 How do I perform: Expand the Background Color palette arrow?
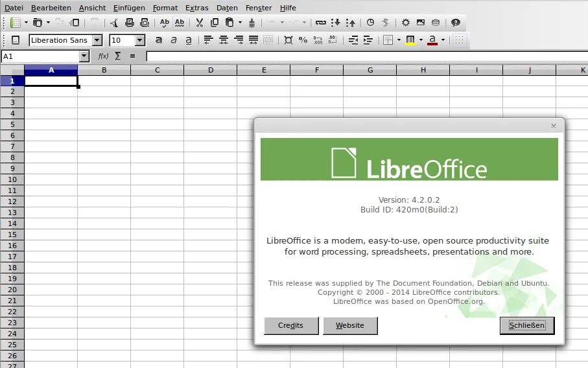(x=421, y=40)
